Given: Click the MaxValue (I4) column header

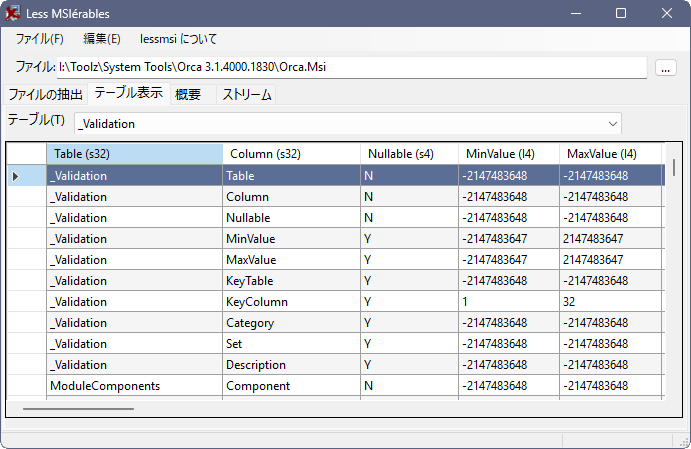Looking at the screenshot, I should [610, 154].
